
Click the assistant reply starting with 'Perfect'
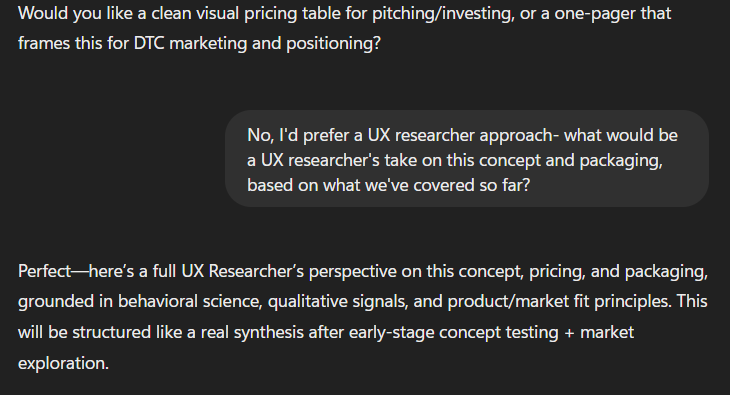click(363, 317)
